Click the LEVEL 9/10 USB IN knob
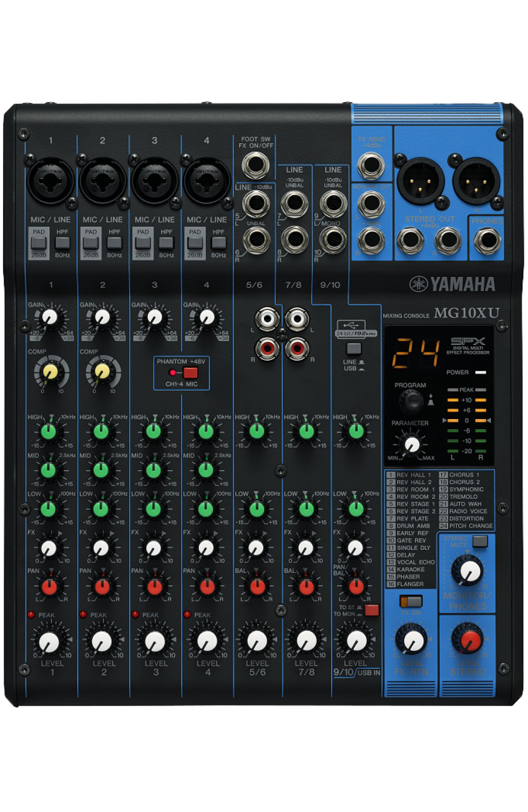This screenshot has width=528, height=812. point(356,641)
